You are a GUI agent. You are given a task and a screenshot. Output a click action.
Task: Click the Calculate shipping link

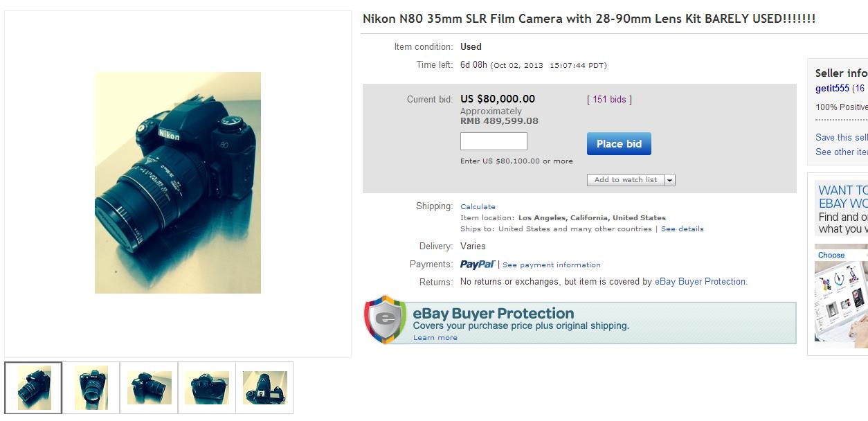[x=478, y=206]
